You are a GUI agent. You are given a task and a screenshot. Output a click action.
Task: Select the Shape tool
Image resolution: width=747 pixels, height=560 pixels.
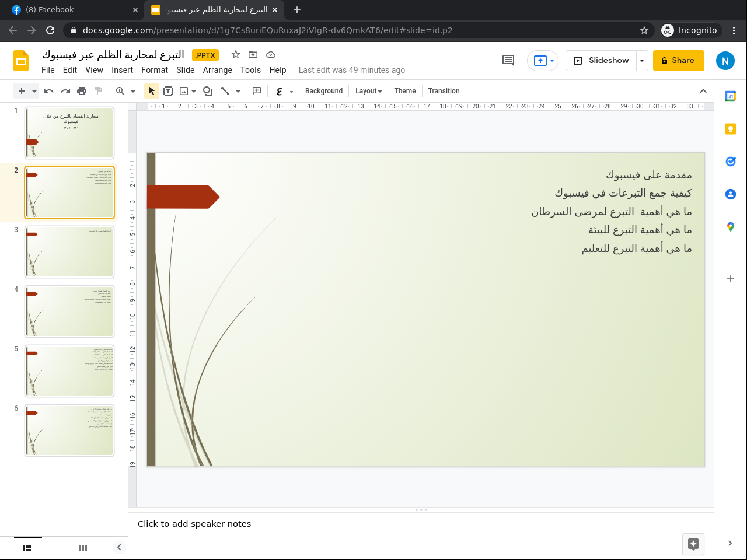(208, 91)
